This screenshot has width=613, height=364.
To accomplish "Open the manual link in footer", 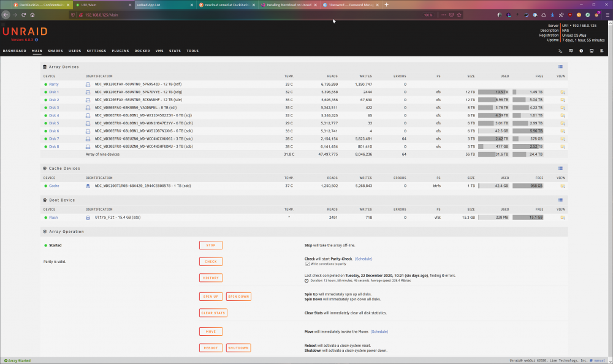I will [x=600, y=360].
